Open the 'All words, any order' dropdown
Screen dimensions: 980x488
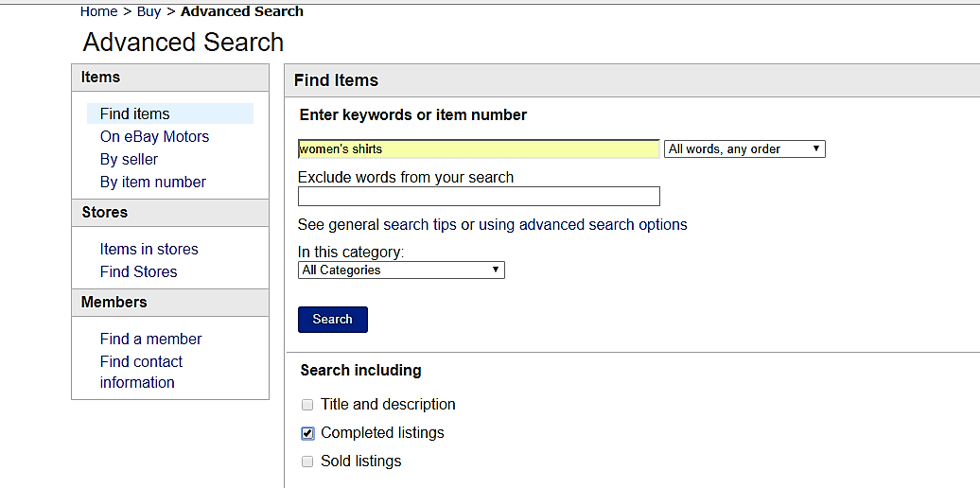[x=744, y=149]
